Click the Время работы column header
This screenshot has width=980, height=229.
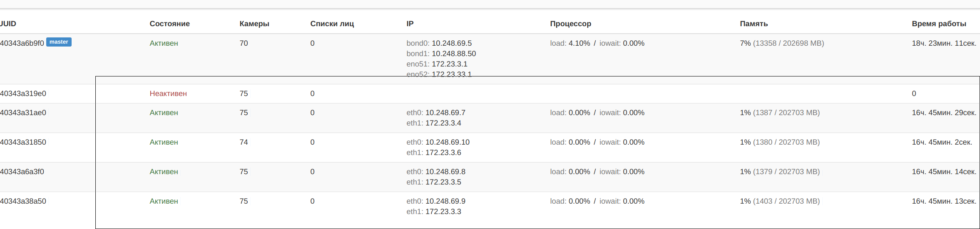tap(939, 24)
